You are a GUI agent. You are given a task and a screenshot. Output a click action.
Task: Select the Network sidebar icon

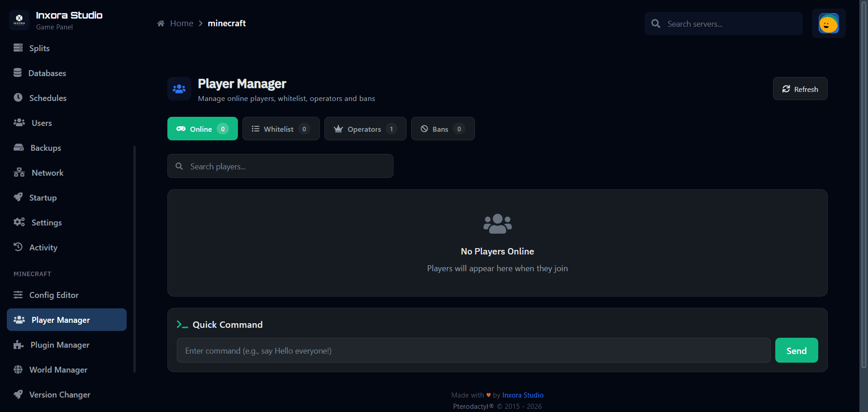coord(18,172)
